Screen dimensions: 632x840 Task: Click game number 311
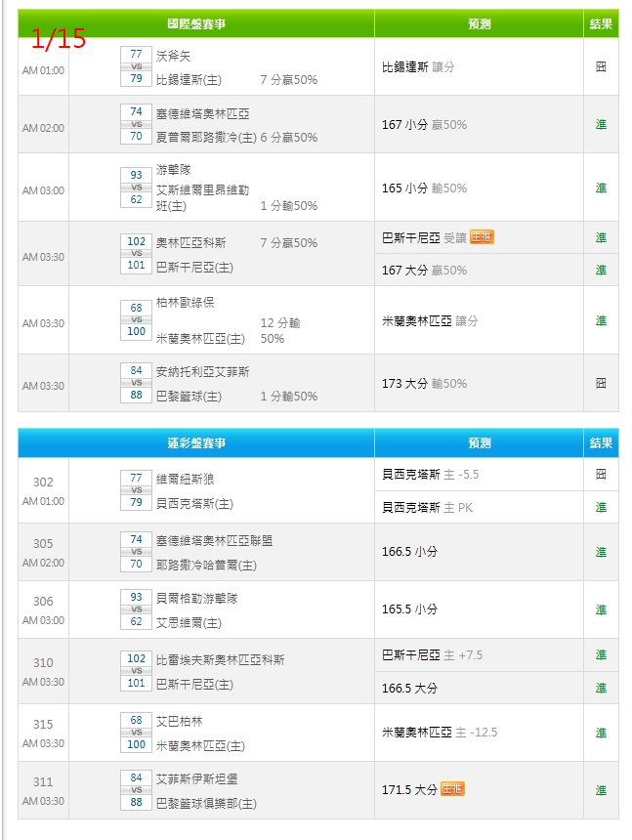point(43,782)
